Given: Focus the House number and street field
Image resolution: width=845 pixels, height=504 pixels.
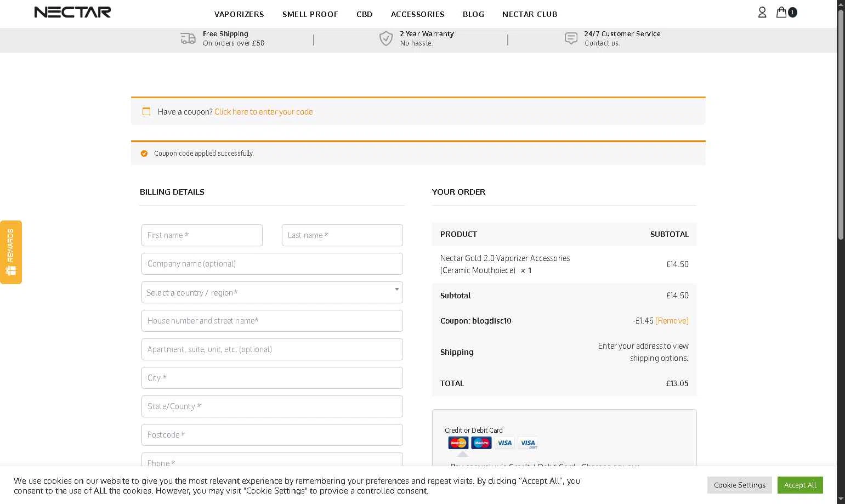Looking at the screenshot, I should [x=272, y=321].
